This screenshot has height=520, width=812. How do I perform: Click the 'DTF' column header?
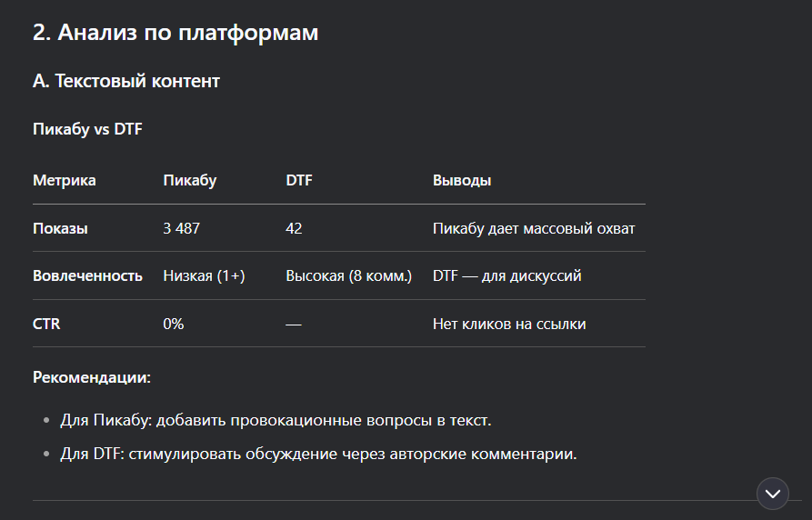pyautogui.click(x=298, y=180)
